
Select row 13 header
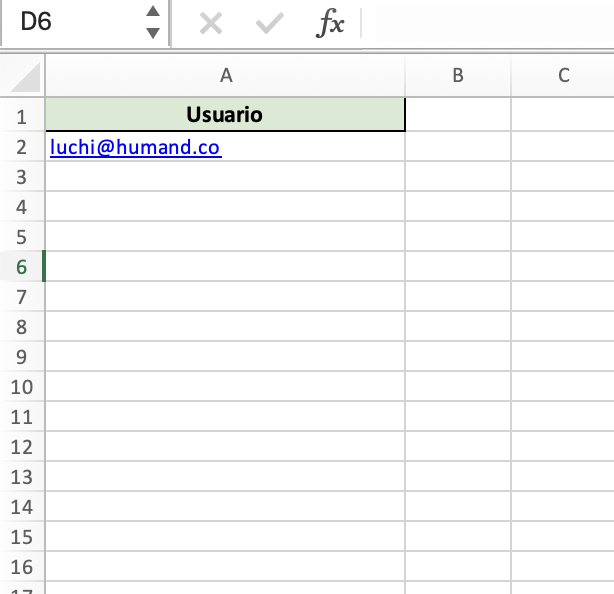click(x=22, y=477)
